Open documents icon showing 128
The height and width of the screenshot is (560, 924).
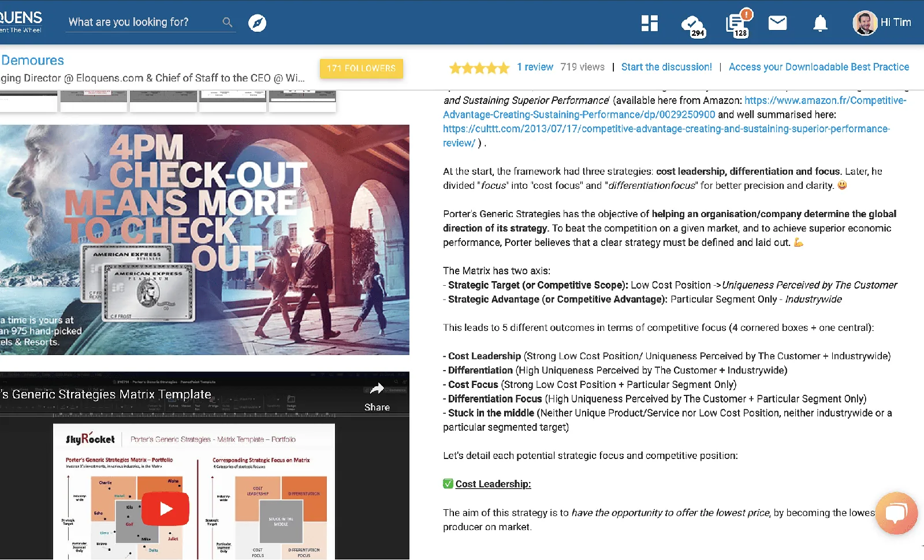[739, 23]
